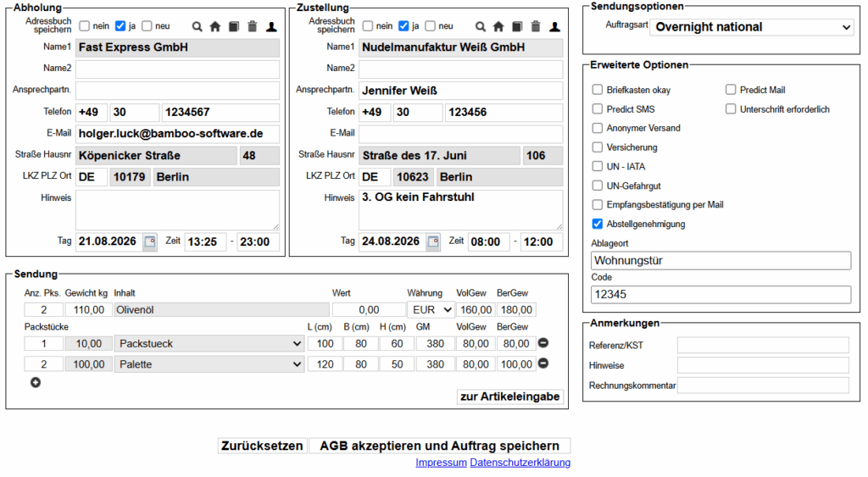This screenshot has width=868, height=477.
Task: Open the Packstueck type dropdown
Action: [x=209, y=344]
